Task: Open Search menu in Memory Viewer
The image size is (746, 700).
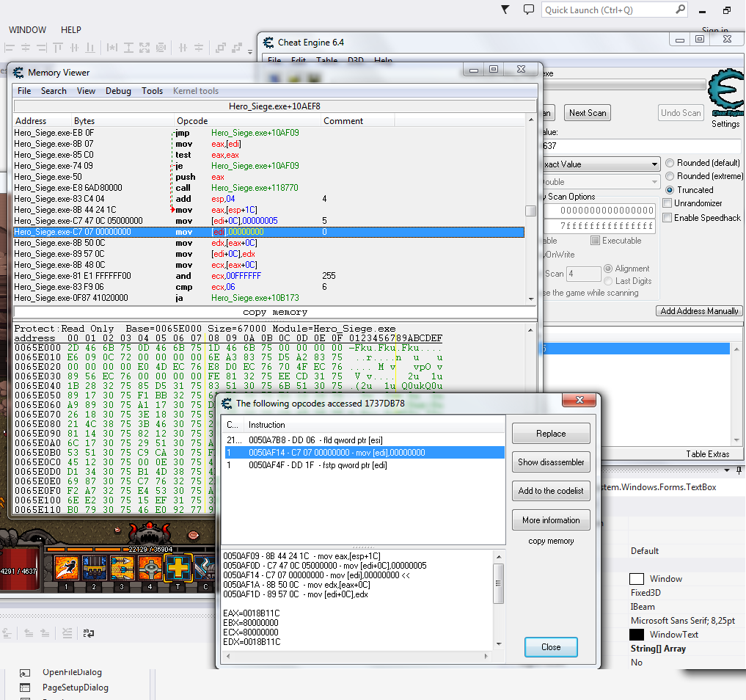Action: click(x=54, y=91)
